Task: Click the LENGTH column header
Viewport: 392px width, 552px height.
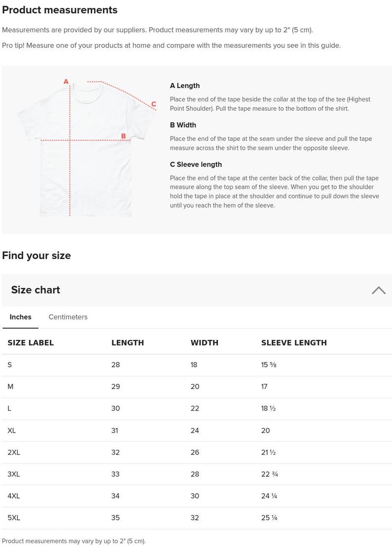Action: click(x=127, y=342)
